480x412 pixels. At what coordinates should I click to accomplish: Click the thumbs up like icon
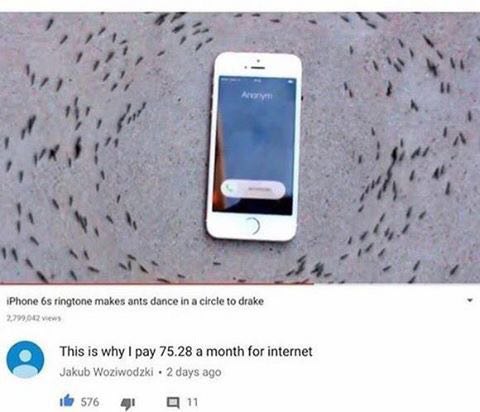coord(67,401)
